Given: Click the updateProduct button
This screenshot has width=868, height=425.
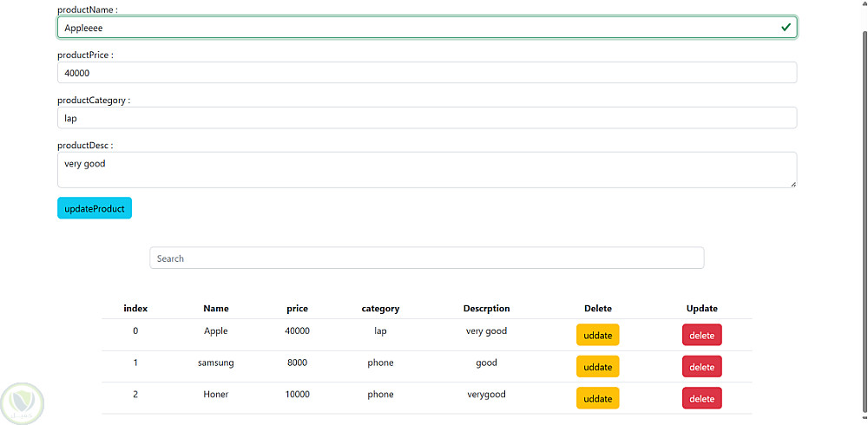Looking at the screenshot, I should [x=95, y=208].
